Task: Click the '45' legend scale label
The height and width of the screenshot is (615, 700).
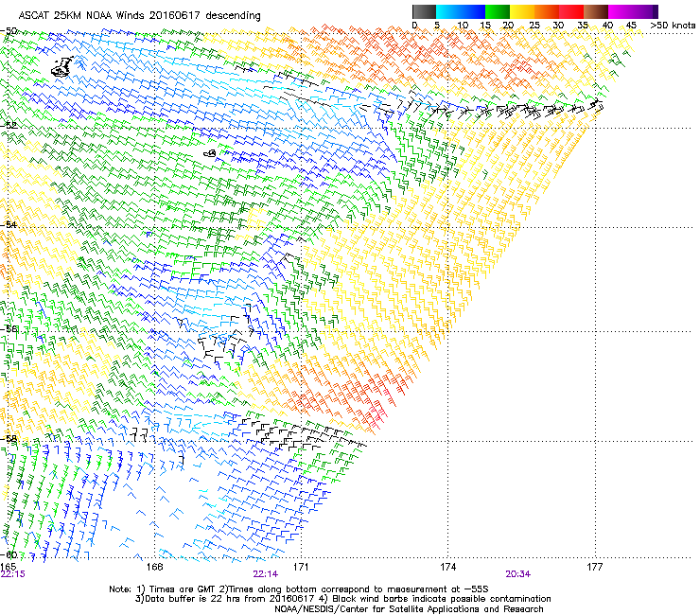Action: click(x=631, y=26)
